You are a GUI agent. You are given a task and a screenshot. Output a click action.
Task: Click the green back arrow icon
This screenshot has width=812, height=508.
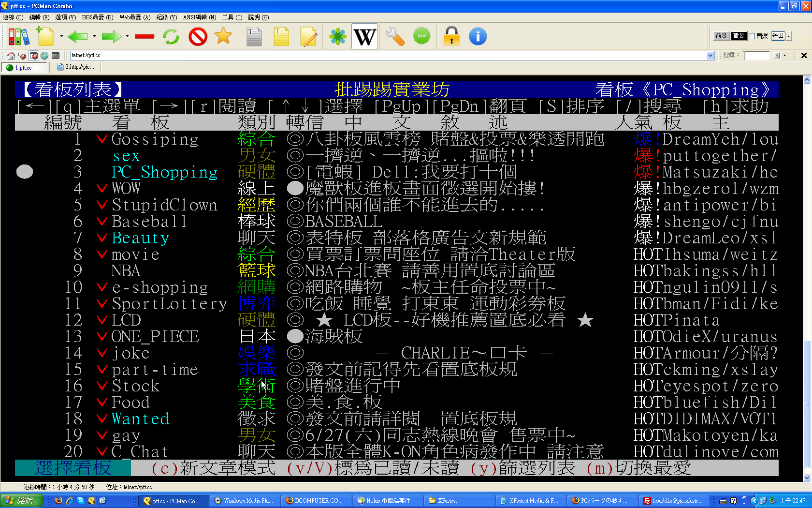[77, 36]
